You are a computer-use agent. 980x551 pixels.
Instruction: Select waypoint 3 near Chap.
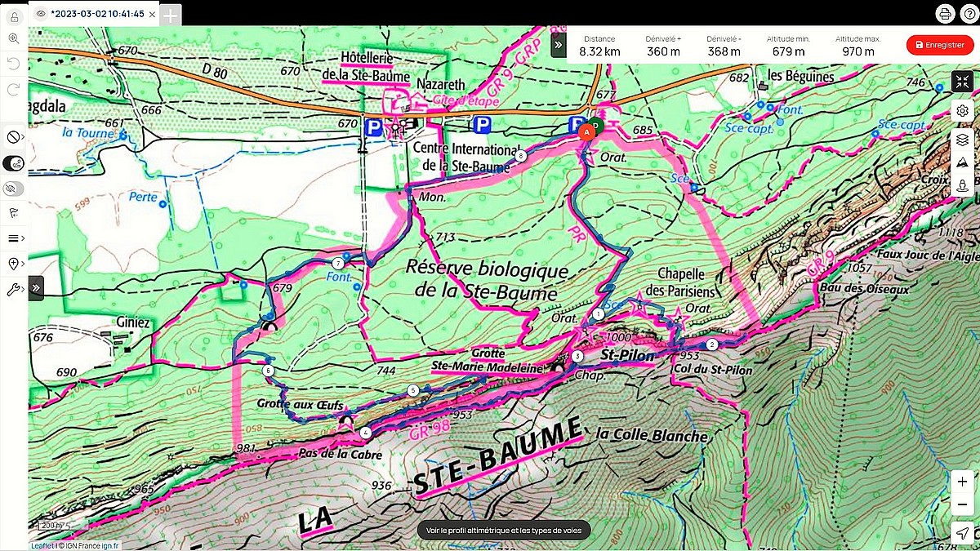pos(578,356)
